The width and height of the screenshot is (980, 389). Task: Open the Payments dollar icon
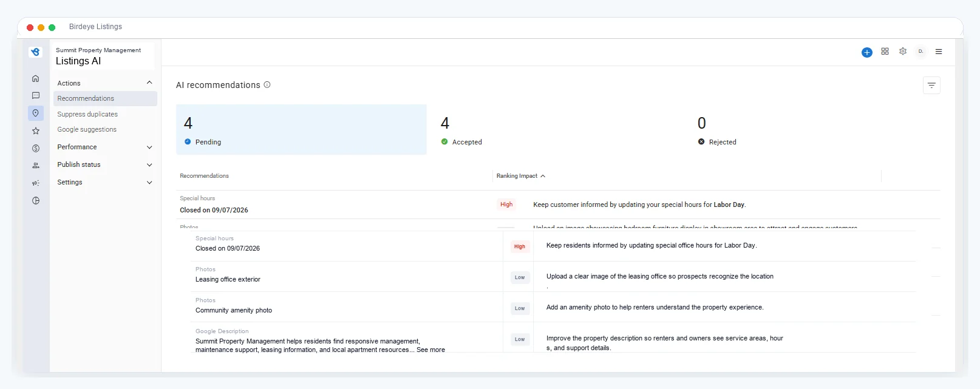click(36, 148)
